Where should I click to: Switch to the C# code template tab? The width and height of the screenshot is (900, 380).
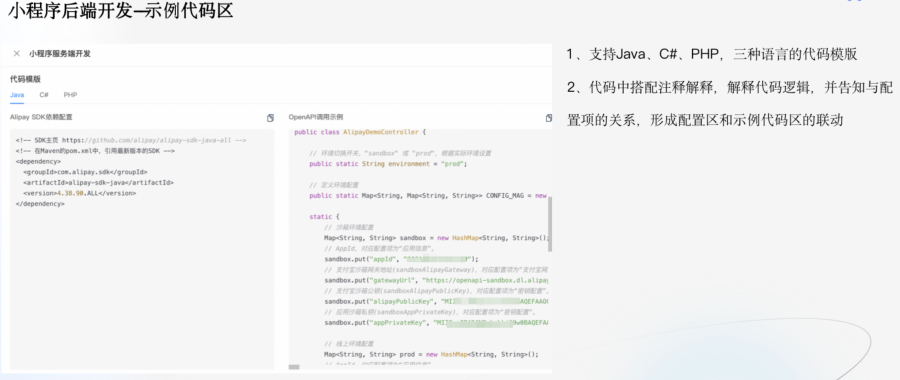click(x=44, y=95)
